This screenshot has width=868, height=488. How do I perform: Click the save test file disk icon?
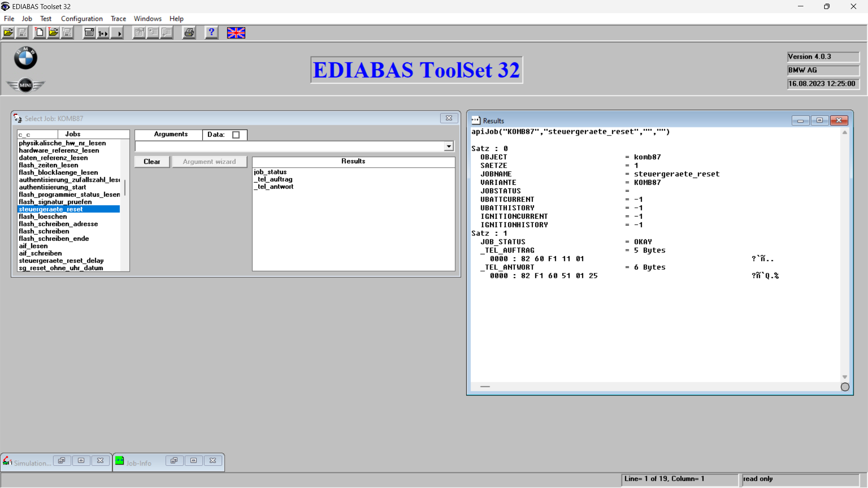(x=67, y=33)
